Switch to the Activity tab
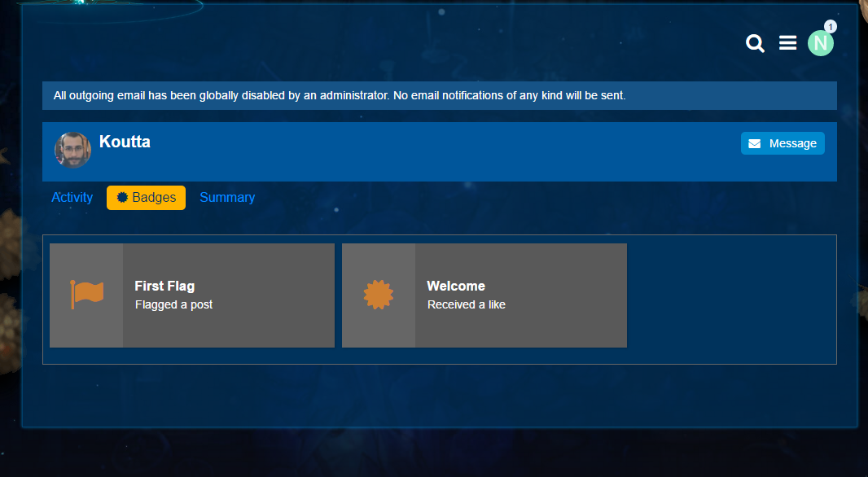 coord(72,198)
